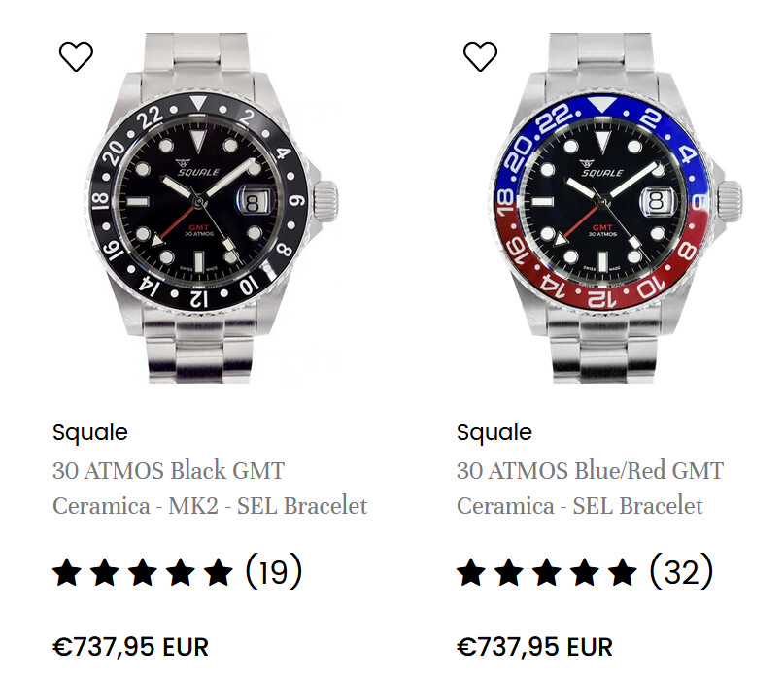Click the black bezel watch dial

pos(198,202)
